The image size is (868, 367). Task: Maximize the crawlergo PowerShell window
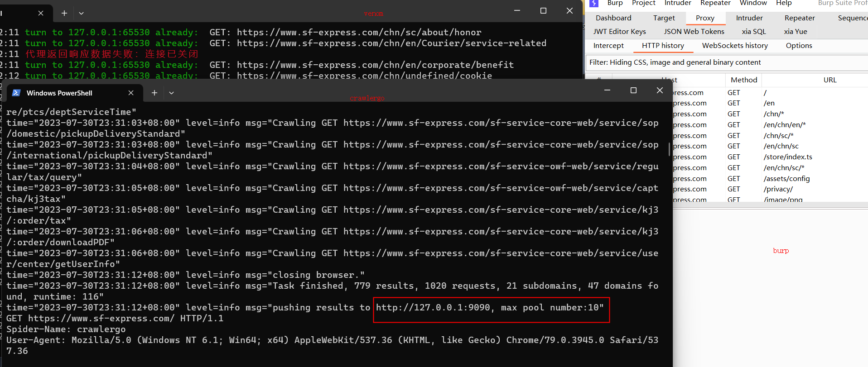633,90
